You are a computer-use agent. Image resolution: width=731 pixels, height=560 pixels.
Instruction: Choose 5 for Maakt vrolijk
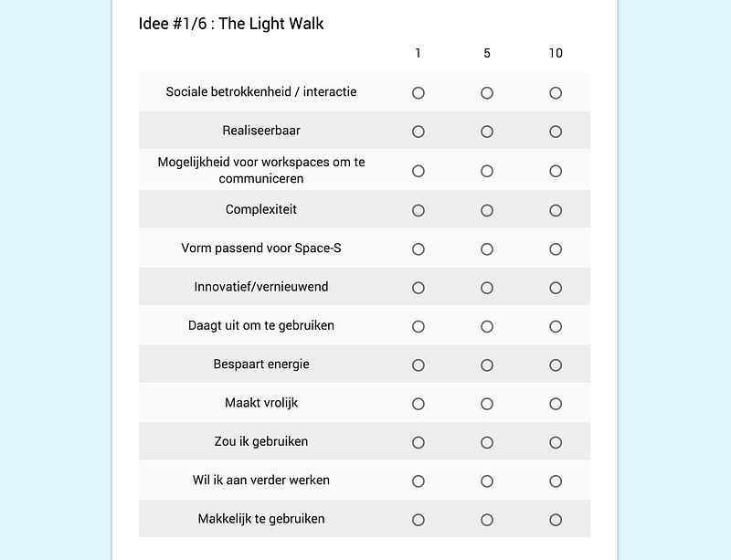coord(487,404)
